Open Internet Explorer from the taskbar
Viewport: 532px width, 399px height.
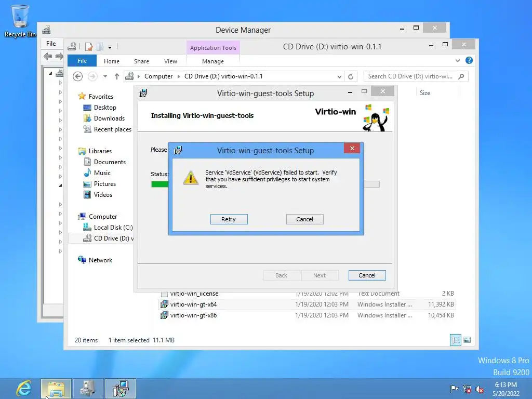(24, 389)
